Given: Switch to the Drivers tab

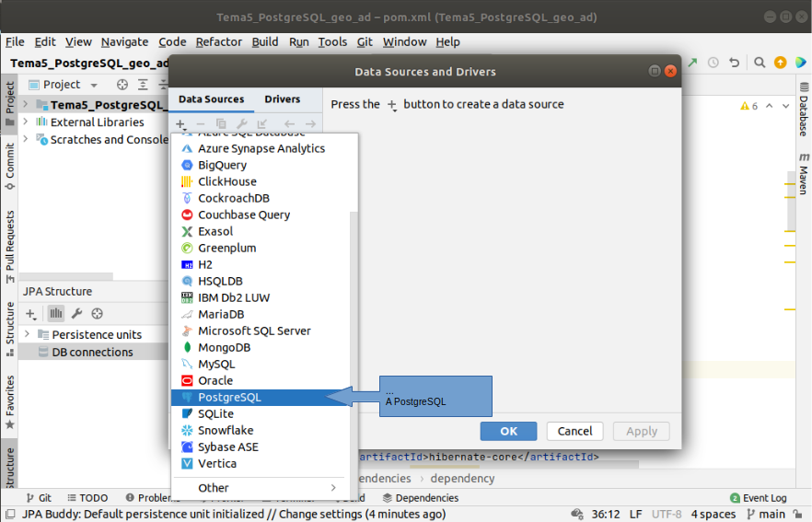Looking at the screenshot, I should (x=283, y=99).
